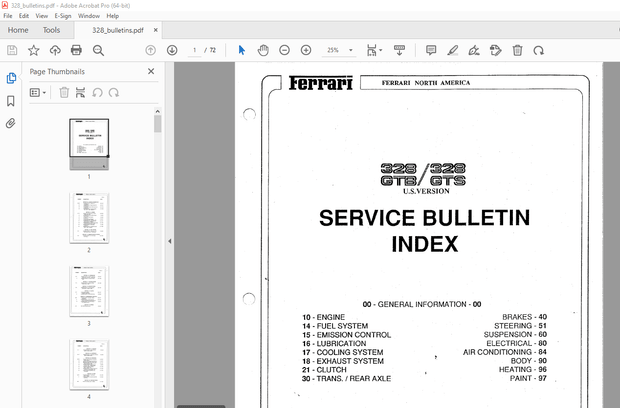Print the document with the printer icon
Viewport: 620px width, 408px height.
[x=76, y=50]
